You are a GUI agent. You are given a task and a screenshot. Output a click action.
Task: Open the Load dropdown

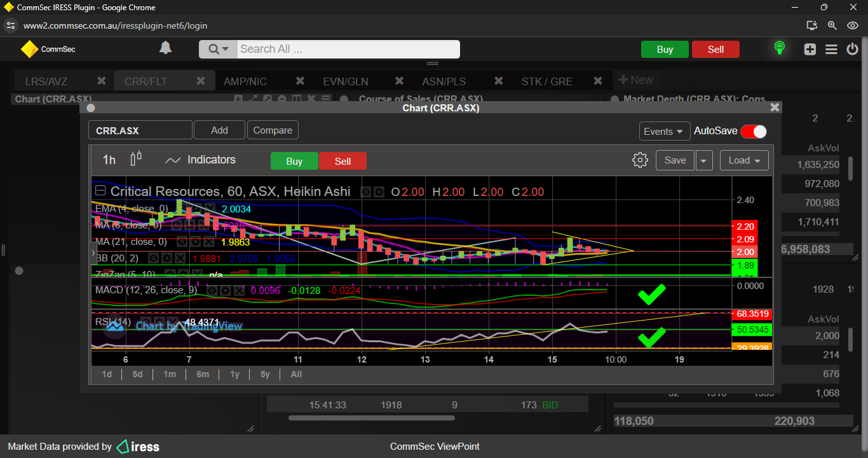pyautogui.click(x=744, y=160)
